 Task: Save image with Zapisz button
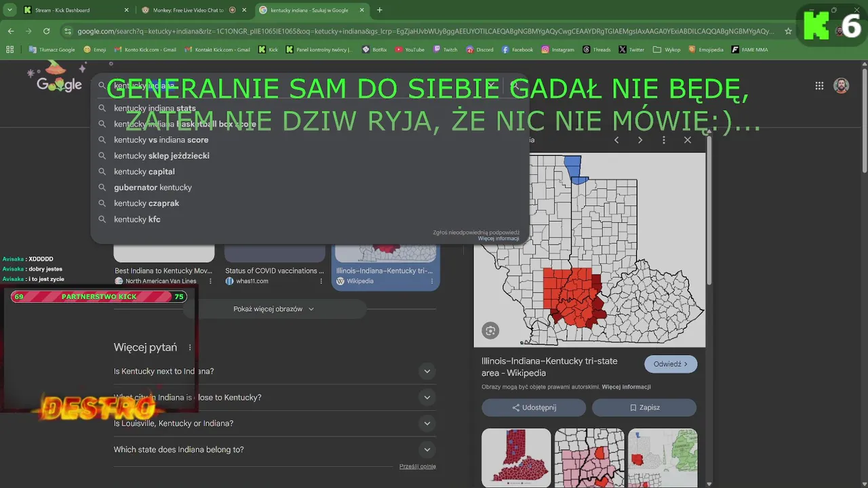click(644, 407)
